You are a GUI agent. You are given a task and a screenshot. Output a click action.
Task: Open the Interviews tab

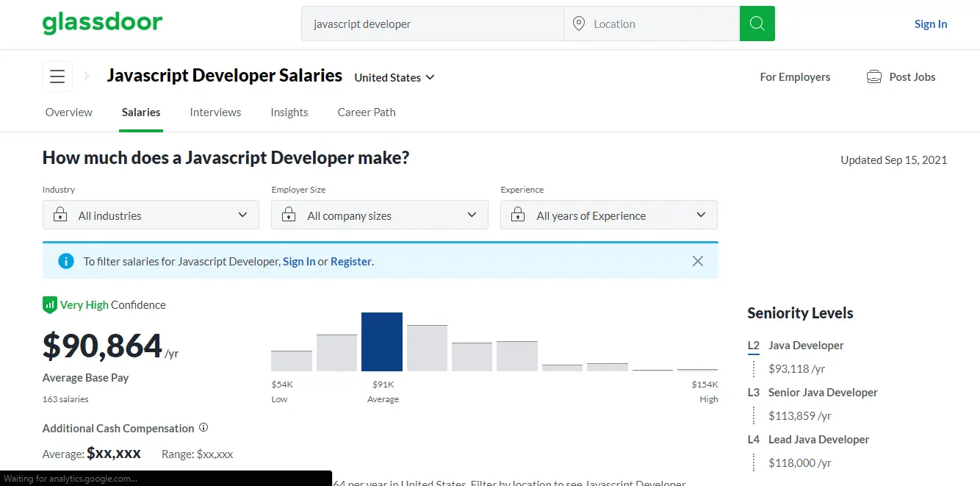(x=215, y=112)
